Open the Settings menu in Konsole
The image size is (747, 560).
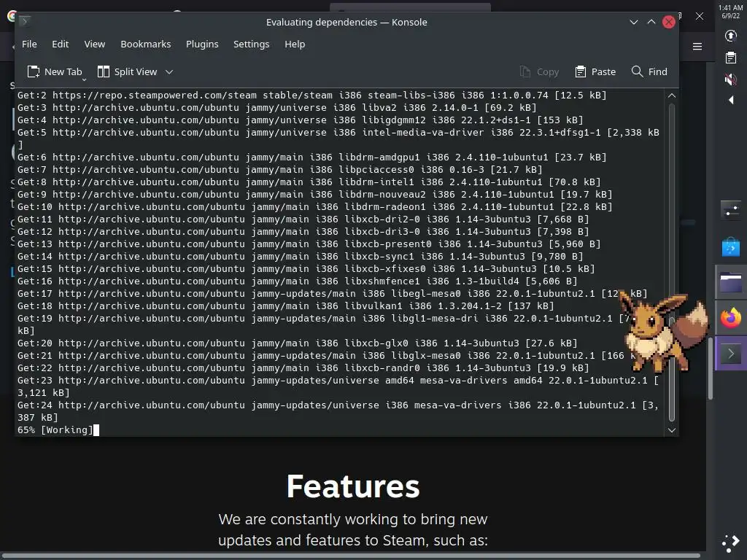(251, 44)
